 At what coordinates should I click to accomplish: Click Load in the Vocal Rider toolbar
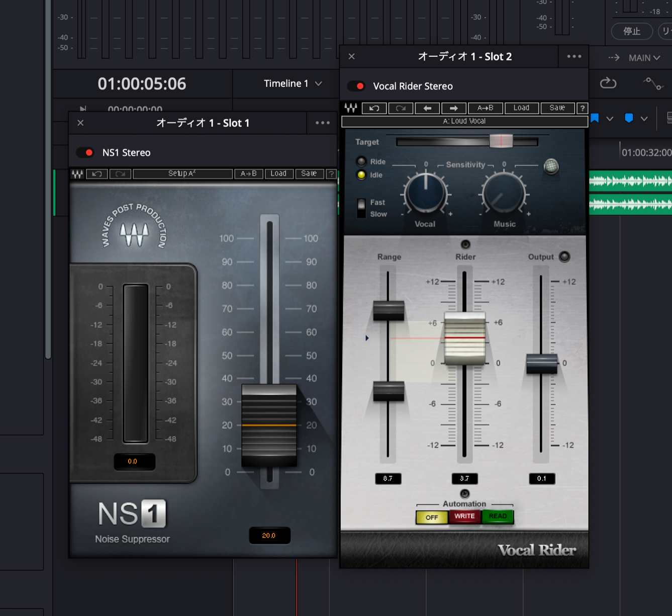[x=521, y=108]
